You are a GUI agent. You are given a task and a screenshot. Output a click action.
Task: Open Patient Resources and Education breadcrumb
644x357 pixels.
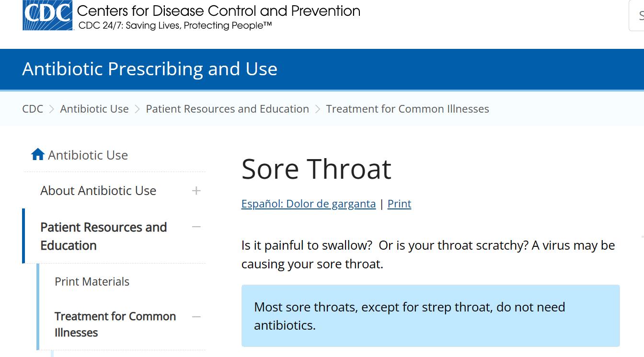227,109
